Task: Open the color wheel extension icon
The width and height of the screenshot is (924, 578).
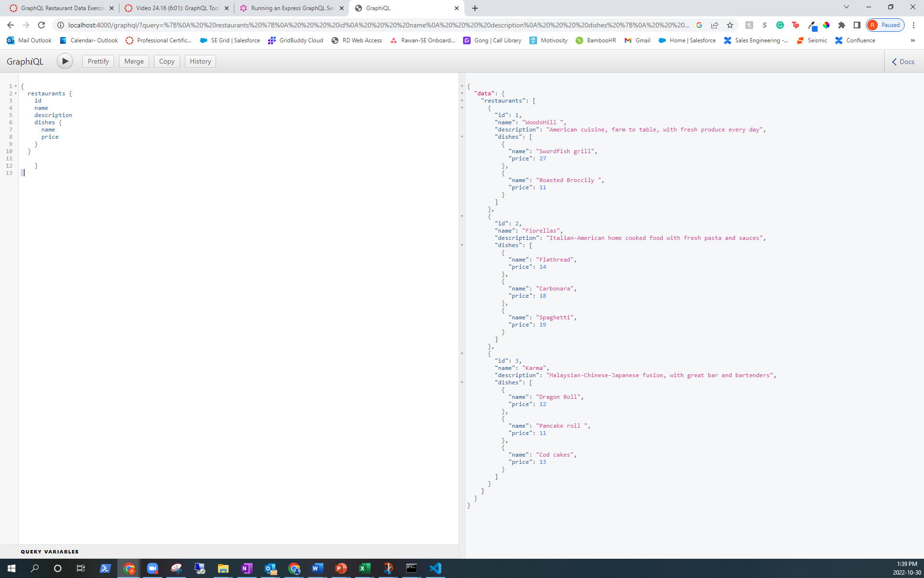Action: pyautogui.click(x=826, y=25)
